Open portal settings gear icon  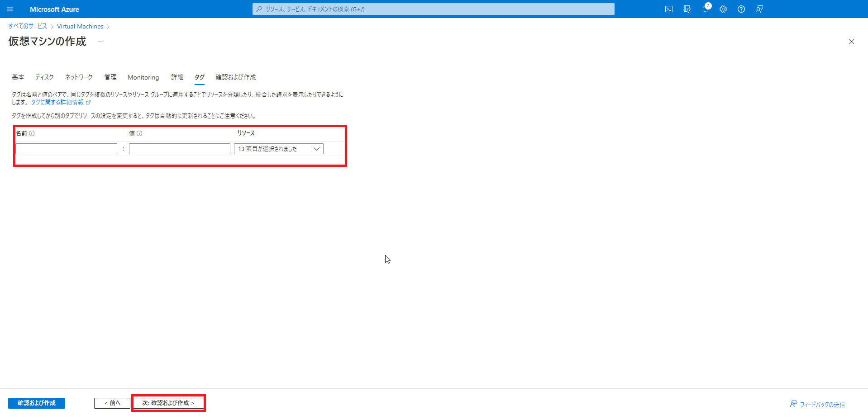(723, 9)
